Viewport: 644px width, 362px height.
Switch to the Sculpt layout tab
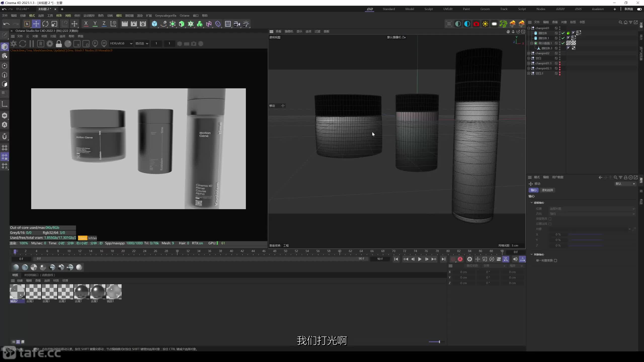tap(429, 9)
